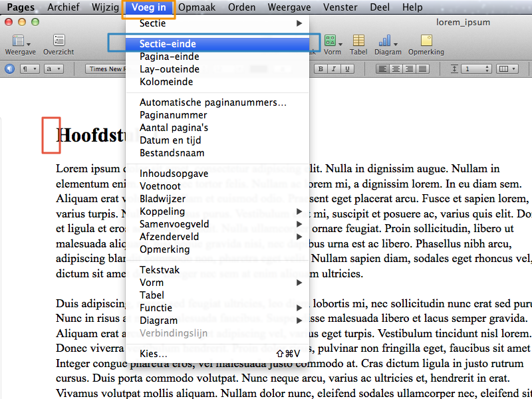Choose Opmerking in the Voeg in menu
Screen dimensions: 532x399
tap(217, 249)
